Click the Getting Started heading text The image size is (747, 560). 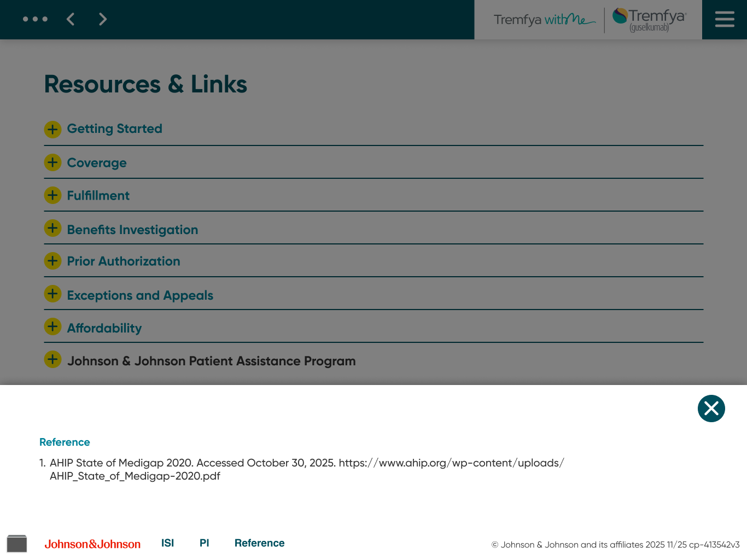point(115,129)
